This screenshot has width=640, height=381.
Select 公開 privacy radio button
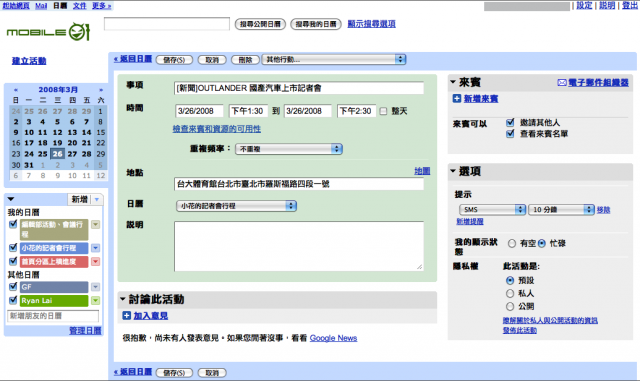tap(510, 306)
